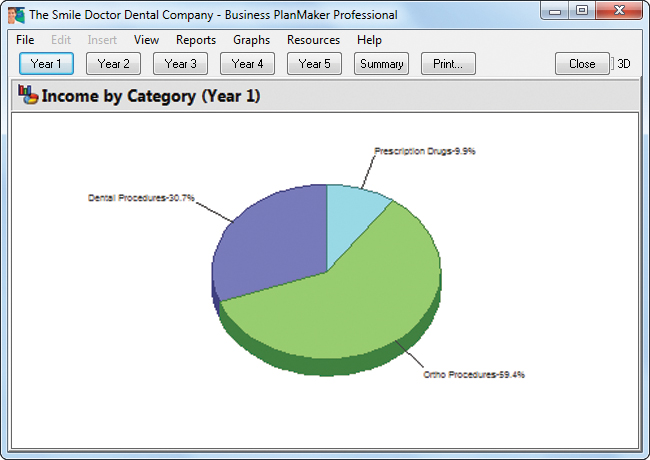Switch to the Year 4 graph
The image size is (650, 460).
(x=247, y=63)
